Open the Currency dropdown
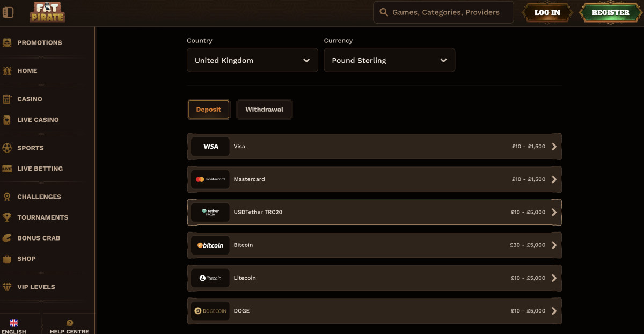 tap(389, 60)
